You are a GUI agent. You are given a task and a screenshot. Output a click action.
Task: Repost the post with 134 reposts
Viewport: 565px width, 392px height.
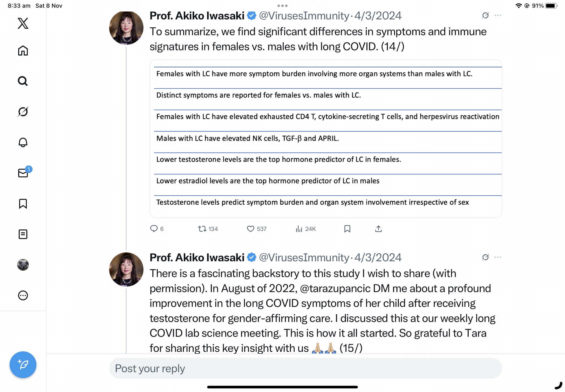[x=202, y=229]
